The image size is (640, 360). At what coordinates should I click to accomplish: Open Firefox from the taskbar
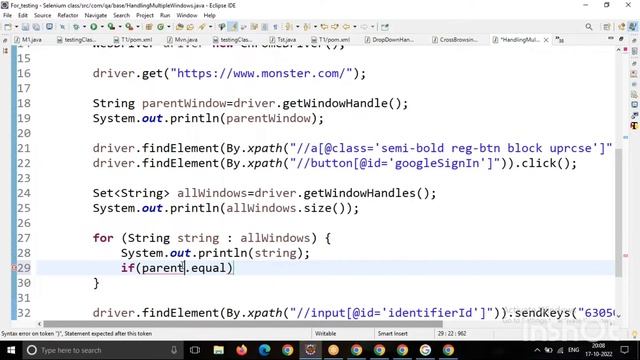pyautogui.click(x=242, y=350)
